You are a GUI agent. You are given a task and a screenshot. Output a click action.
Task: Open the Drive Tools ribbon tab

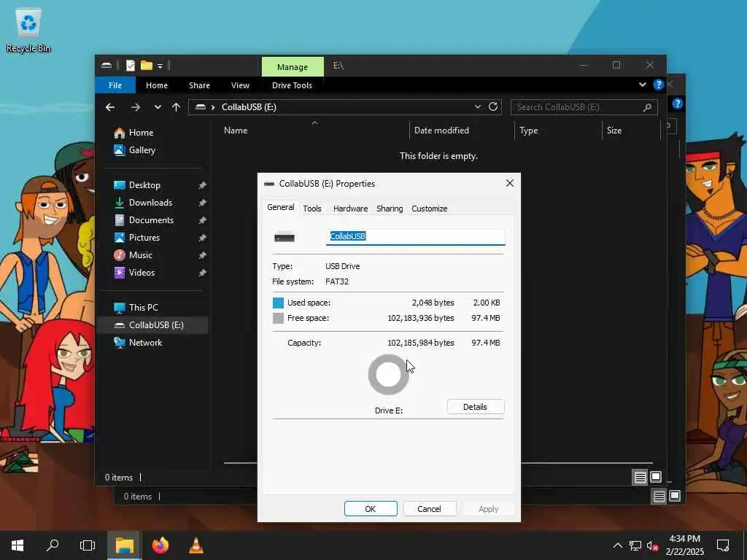(x=292, y=85)
